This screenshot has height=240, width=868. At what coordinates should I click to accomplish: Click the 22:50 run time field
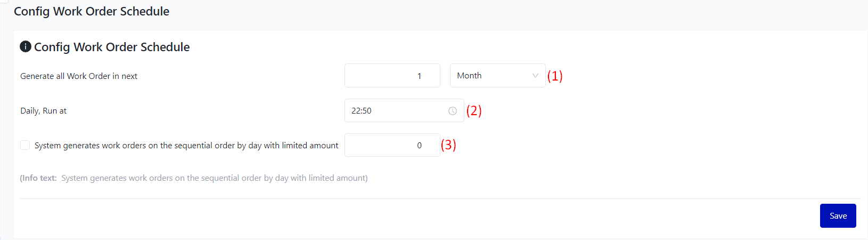point(394,111)
